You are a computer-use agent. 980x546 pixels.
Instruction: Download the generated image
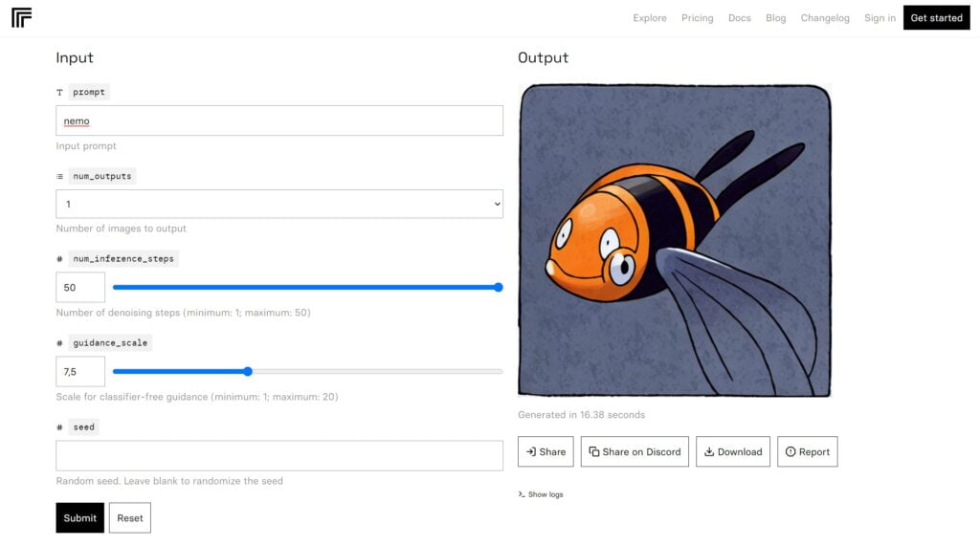click(x=733, y=451)
